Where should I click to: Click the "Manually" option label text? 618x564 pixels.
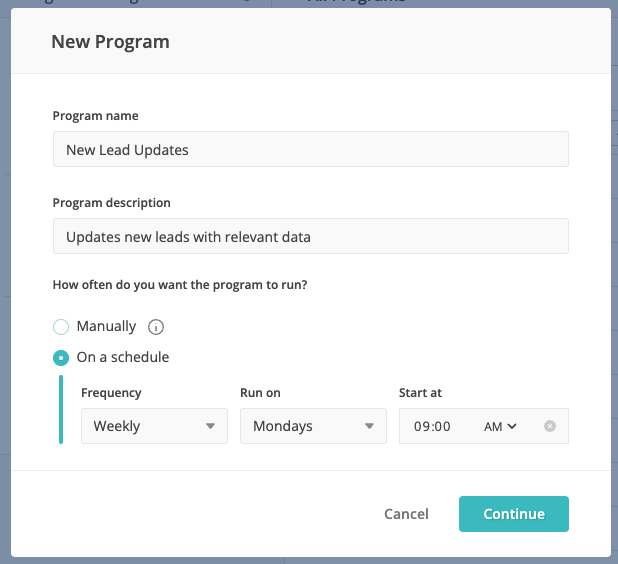tap(106, 326)
